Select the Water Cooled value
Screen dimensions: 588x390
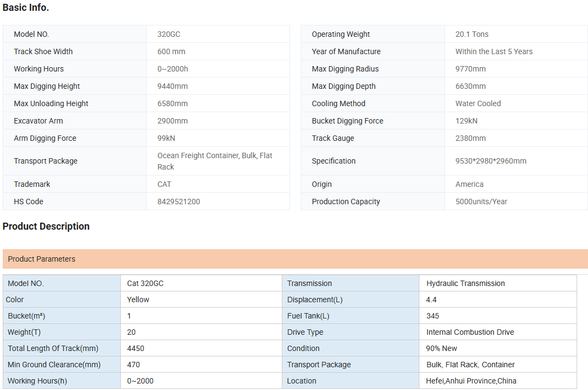[478, 103]
